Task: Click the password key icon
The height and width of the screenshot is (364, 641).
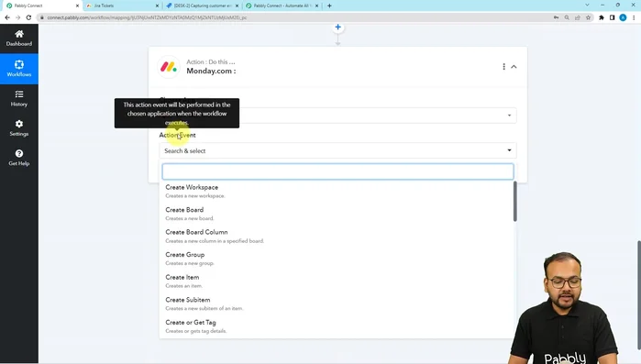Action: pyautogui.click(x=556, y=17)
